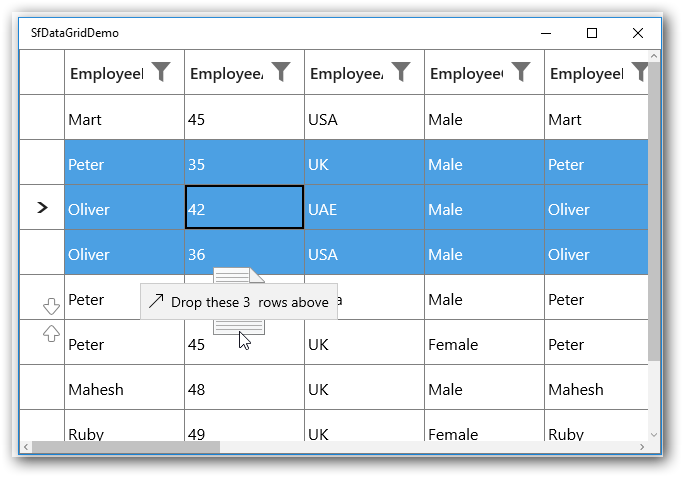Select the UAE cell

click(x=364, y=207)
